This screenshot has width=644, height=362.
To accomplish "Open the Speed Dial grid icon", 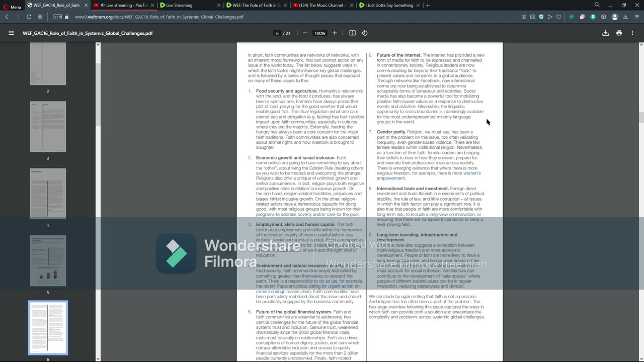I will [40, 17].
